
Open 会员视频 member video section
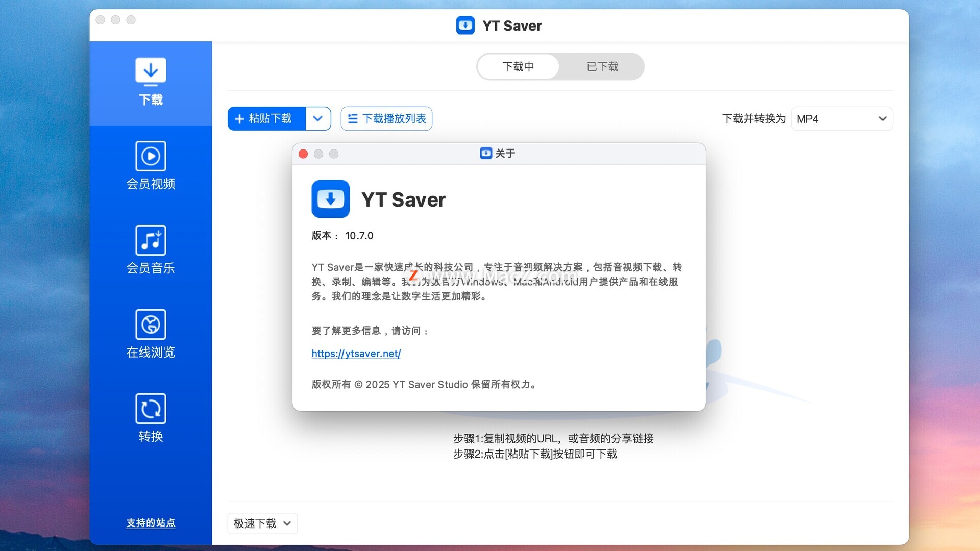tap(151, 166)
